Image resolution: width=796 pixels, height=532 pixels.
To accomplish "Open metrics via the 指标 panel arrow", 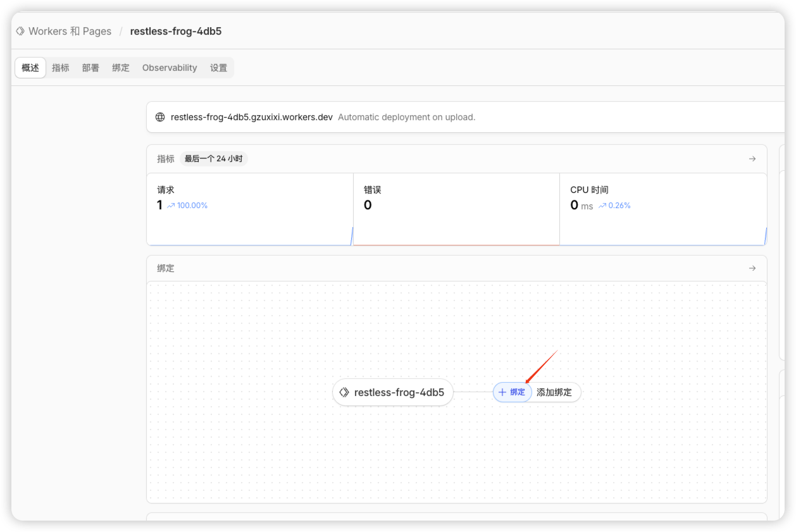I will pyautogui.click(x=752, y=159).
